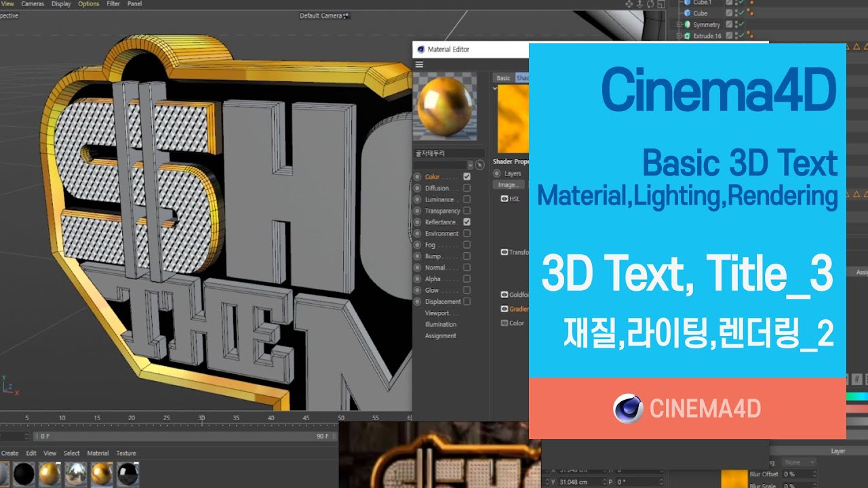Click the texture tag on the Cube row
Screen dimensions: 868x488
click(751, 13)
